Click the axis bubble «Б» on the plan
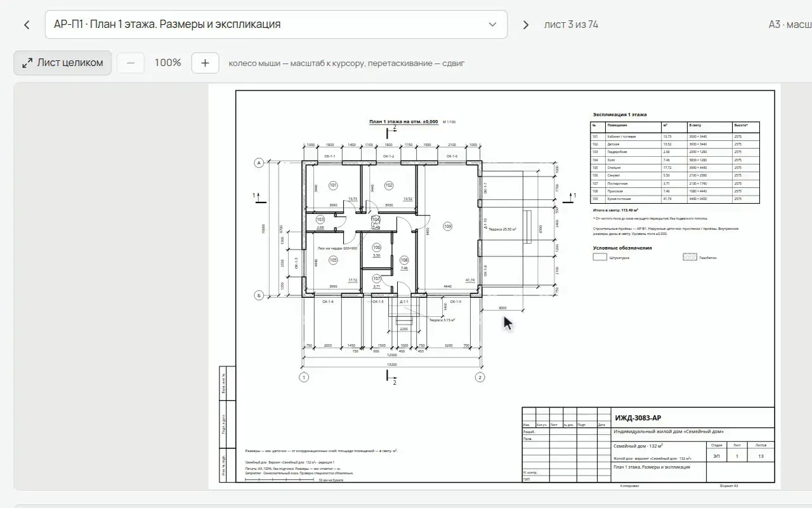 click(x=259, y=295)
